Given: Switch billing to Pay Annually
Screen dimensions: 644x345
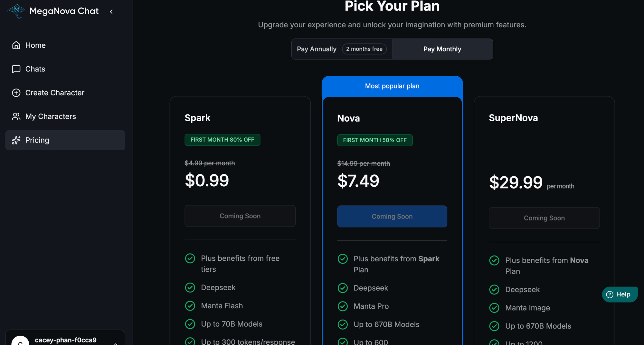Looking at the screenshot, I should tap(317, 49).
